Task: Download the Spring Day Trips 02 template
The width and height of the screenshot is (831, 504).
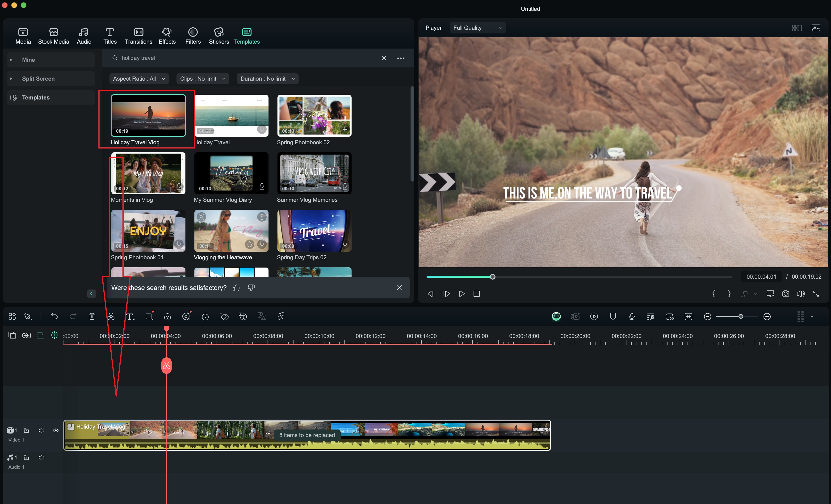Action: pos(345,244)
